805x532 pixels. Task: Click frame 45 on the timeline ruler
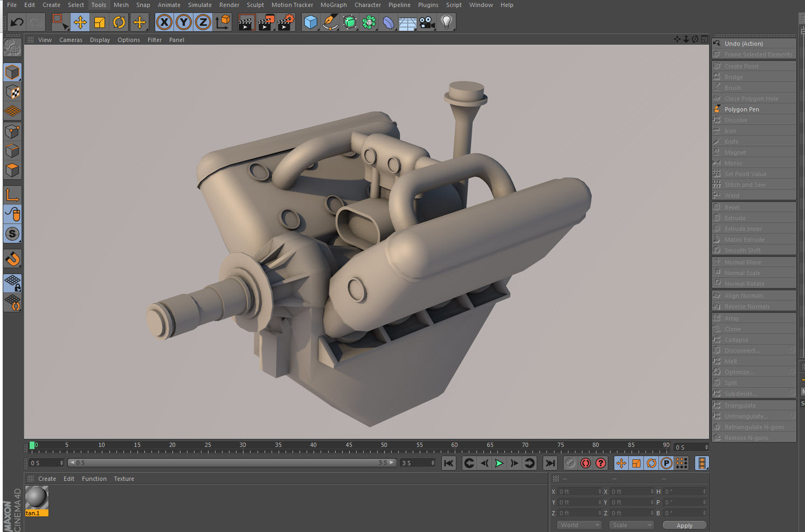pos(349,446)
